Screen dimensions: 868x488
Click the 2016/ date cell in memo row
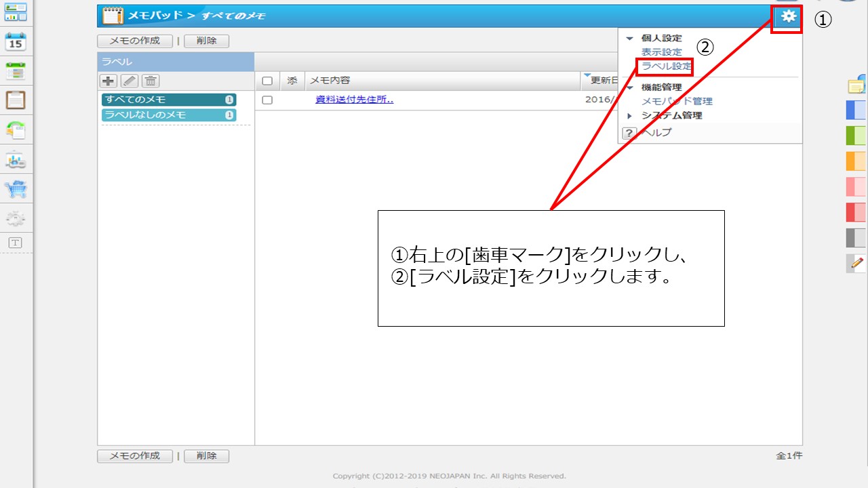601,100
